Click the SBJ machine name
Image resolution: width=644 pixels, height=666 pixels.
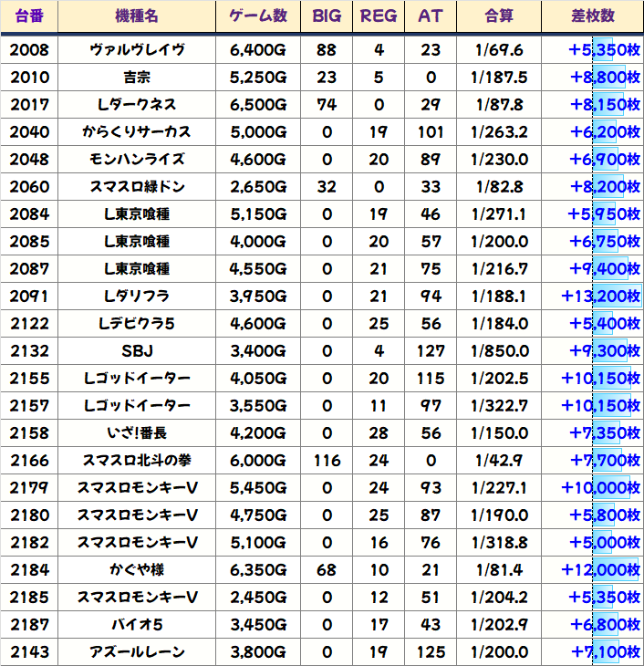(137, 351)
